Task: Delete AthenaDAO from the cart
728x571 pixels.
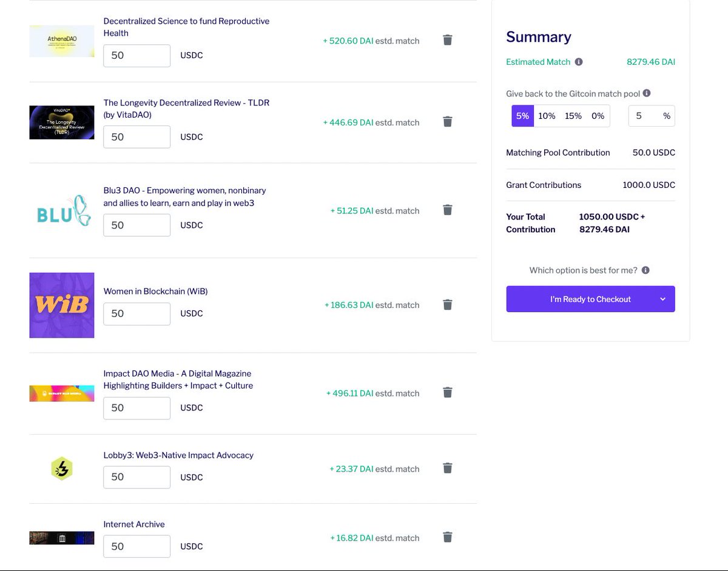Action: pyautogui.click(x=447, y=39)
